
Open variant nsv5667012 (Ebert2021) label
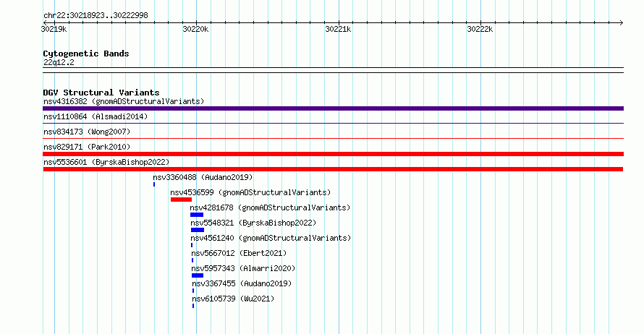click(239, 253)
